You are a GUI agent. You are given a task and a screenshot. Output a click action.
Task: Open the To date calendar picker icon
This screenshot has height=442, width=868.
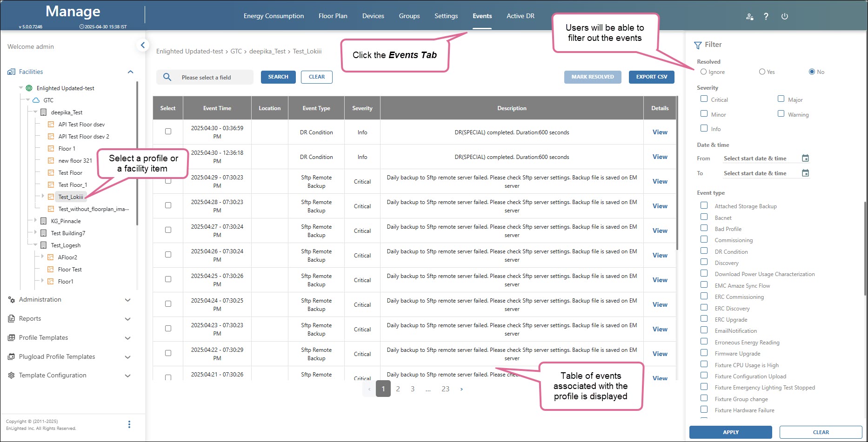click(805, 173)
